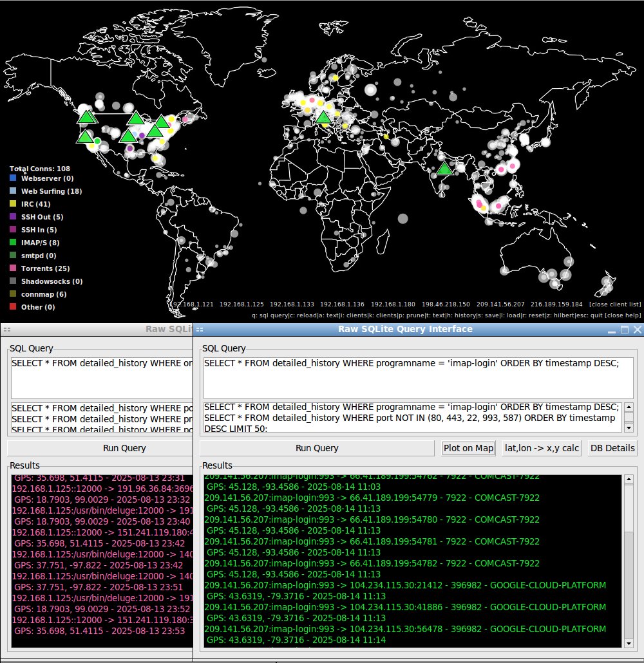The width and height of the screenshot is (644, 663).
Task: Select client 192.168.1.136 in the client list
Action: pos(342,304)
